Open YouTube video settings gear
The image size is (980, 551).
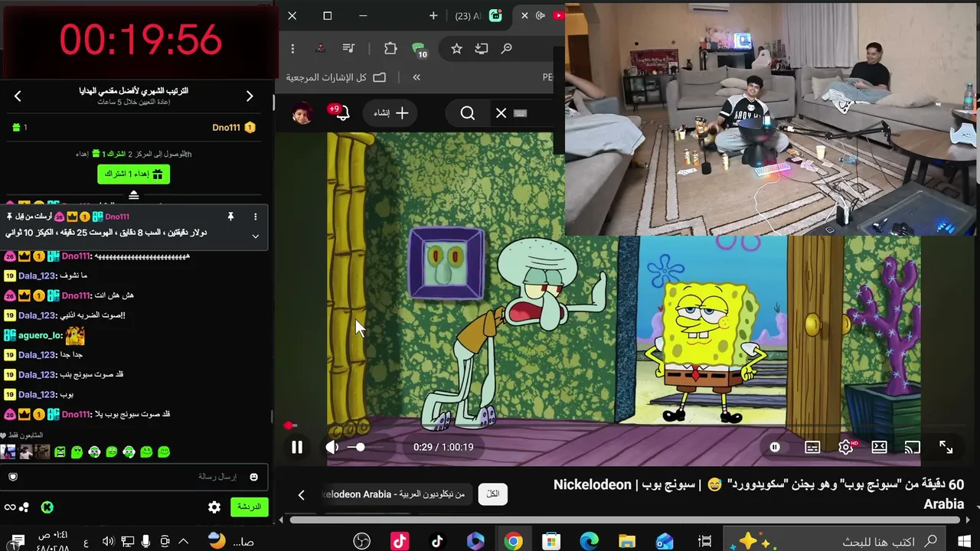(x=846, y=448)
